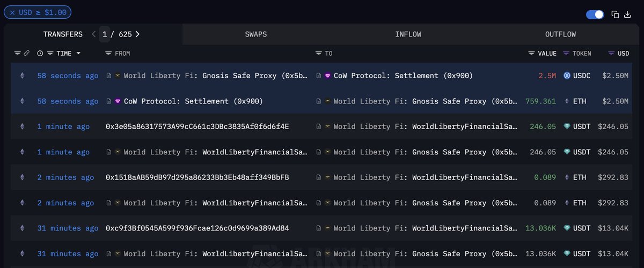Go to the previous transfers page

point(93,34)
